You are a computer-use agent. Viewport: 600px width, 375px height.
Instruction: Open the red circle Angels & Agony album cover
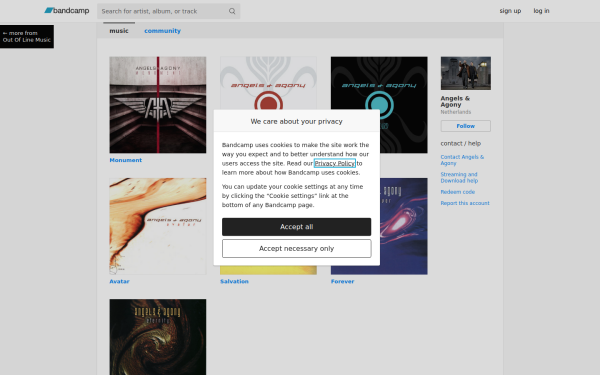tap(268, 83)
